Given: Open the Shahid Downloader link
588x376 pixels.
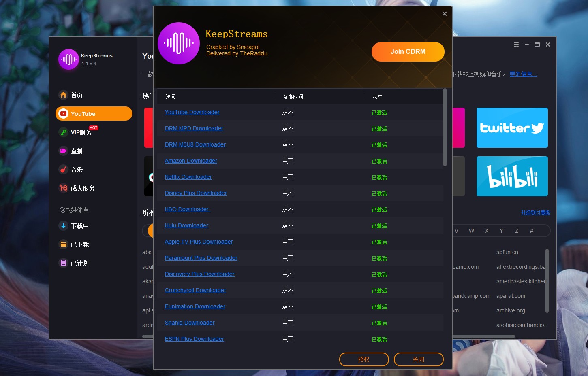Looking at the screenshot, I should (190, 323).
